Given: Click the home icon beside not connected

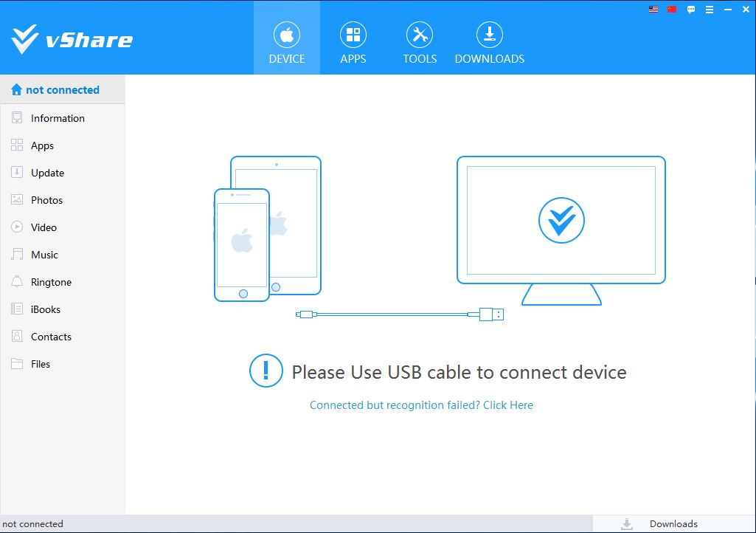Looking at the screenshot, I should point(16,89).
